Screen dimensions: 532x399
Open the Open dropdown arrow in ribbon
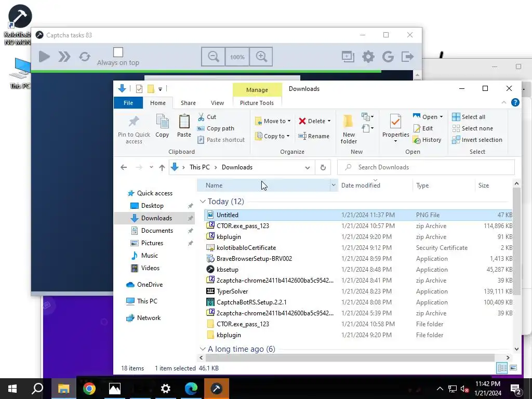442,117
